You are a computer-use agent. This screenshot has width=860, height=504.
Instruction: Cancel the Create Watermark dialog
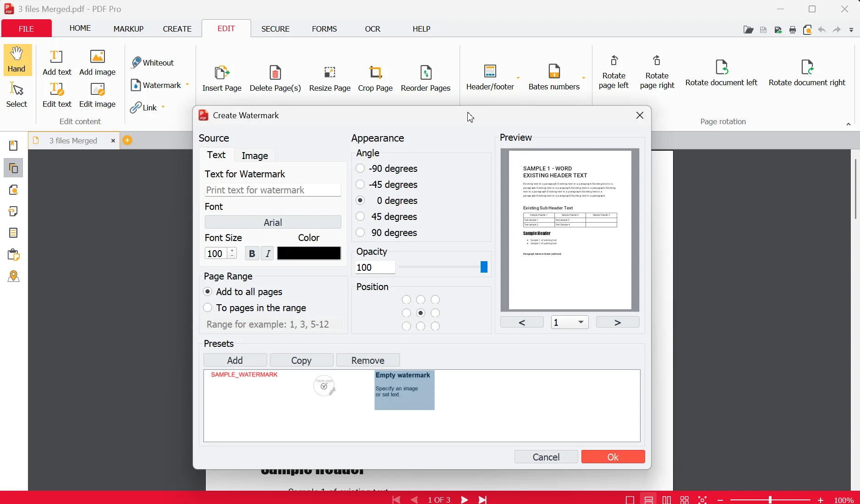pos(546,457)
